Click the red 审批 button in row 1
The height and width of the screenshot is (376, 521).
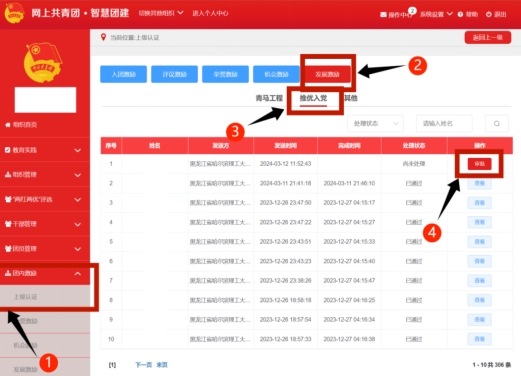point(479,164)
